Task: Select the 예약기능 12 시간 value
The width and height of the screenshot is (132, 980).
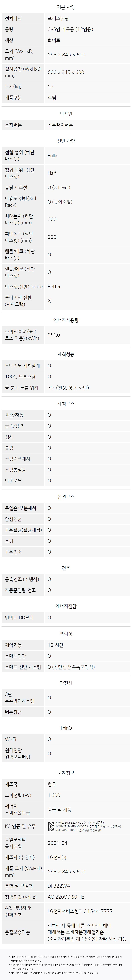Action: pos(56,645)
